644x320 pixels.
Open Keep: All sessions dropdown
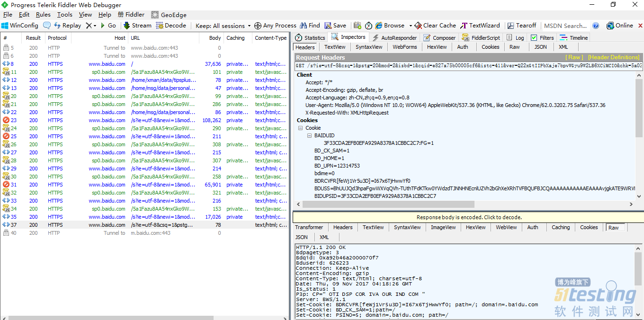[223, 26]
